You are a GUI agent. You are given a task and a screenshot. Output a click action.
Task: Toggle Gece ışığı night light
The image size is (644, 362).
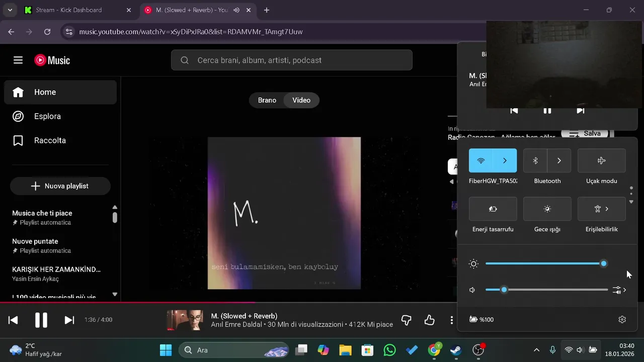(x=547, y=209)
